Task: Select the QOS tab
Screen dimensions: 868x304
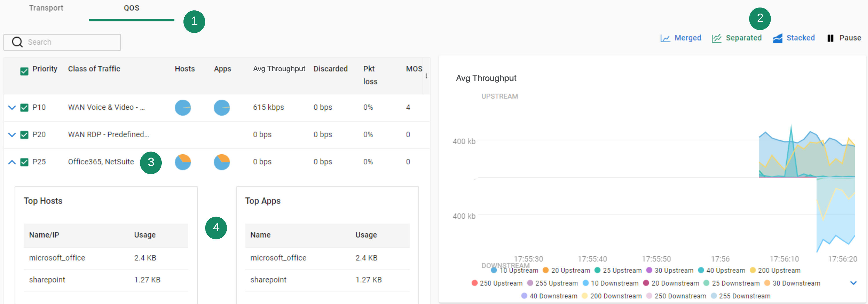Action: (131, 8)
